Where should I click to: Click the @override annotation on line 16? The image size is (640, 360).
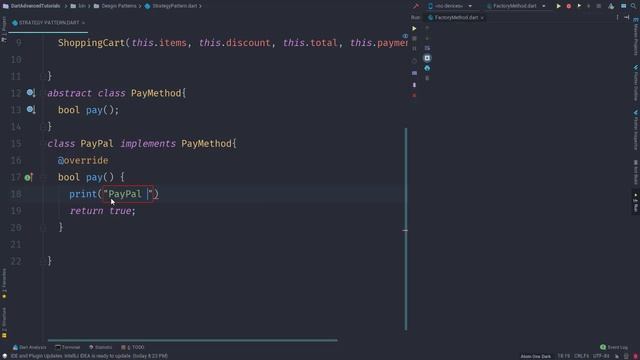click(83, 160)
